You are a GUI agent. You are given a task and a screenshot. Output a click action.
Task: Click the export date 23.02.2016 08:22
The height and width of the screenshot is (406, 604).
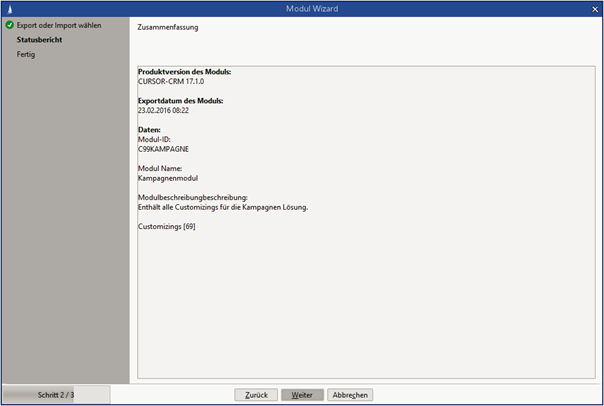(x=163, y=111)
